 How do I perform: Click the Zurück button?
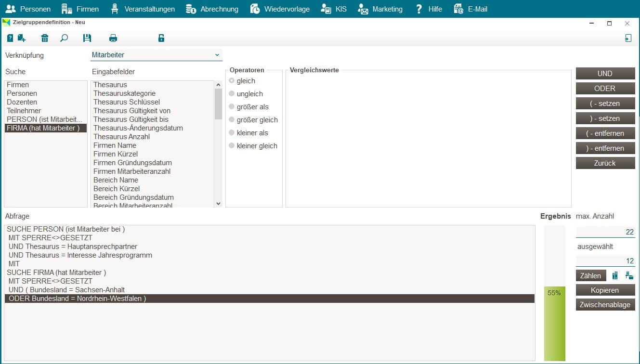[605, 163]
